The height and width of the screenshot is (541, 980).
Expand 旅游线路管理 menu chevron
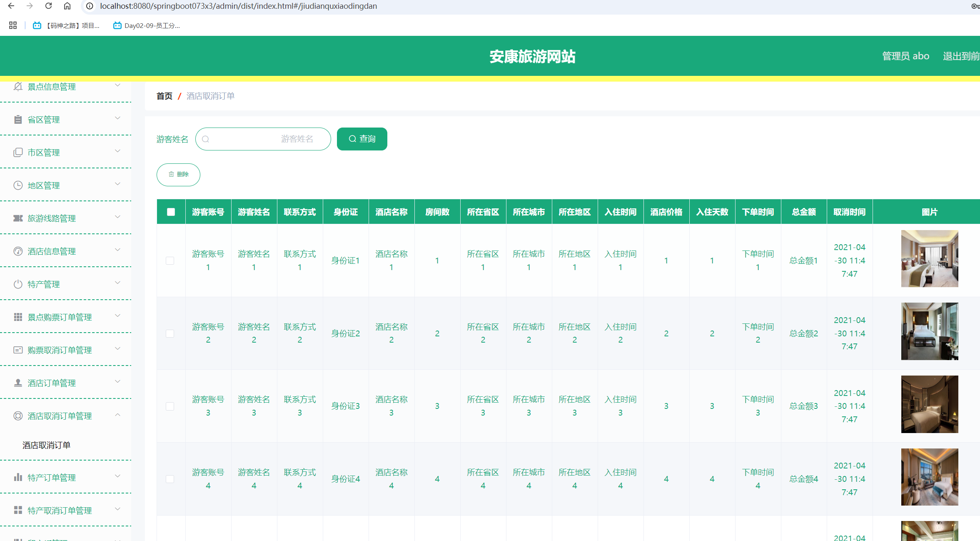[x=118, y=217]
